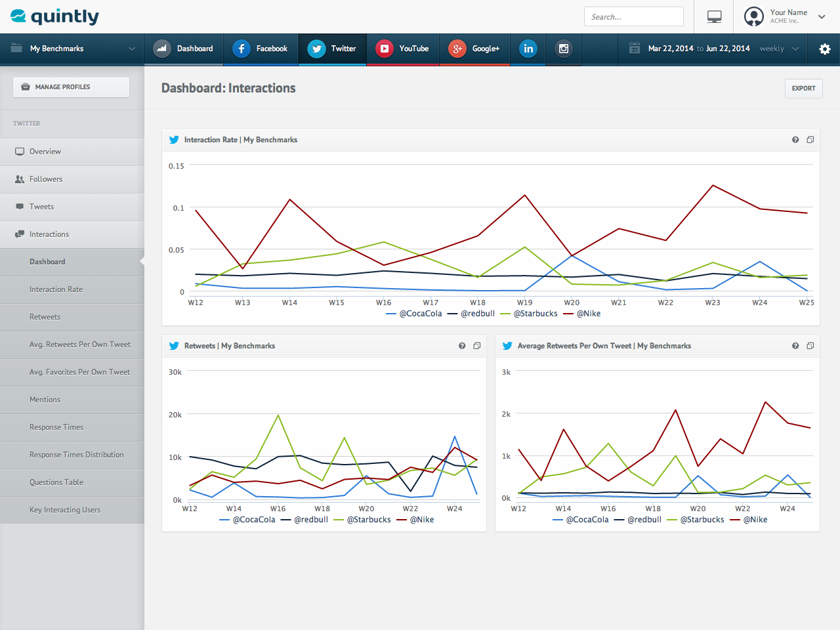Toggle the @Nike series in the Interaction Rate legend

[x=587, y=314]
